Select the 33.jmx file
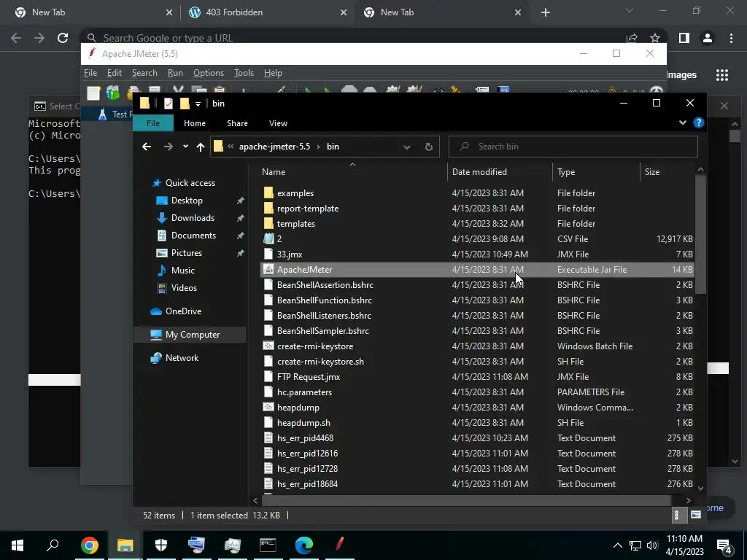This screenshot has height=560, width=747. (477, 254)
